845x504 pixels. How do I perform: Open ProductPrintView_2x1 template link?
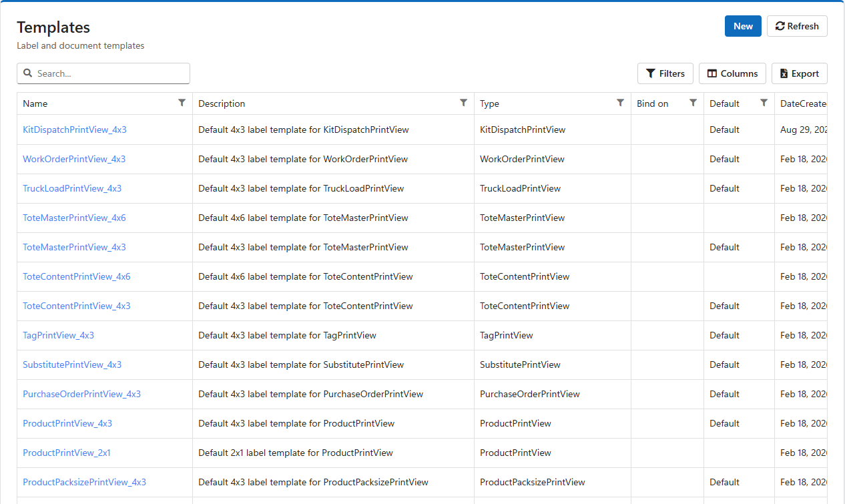(x=67, y=453)
